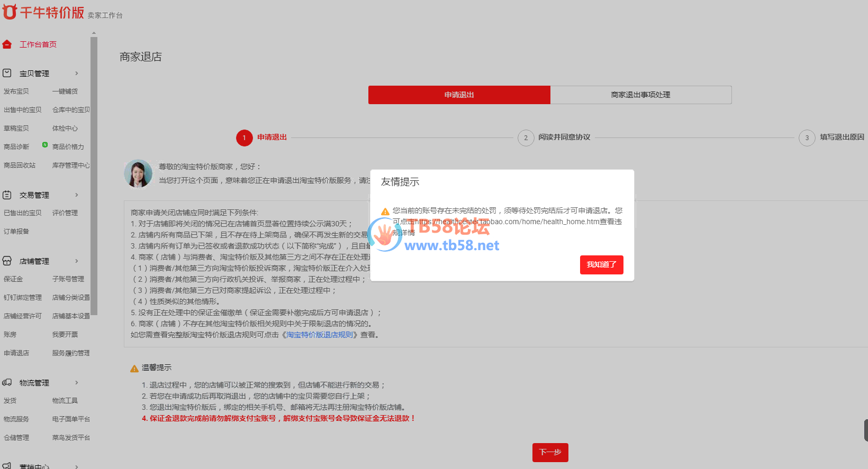Open 仓库中的宝贝 menu item
868x469 pixels.
[x=71, y=110]
